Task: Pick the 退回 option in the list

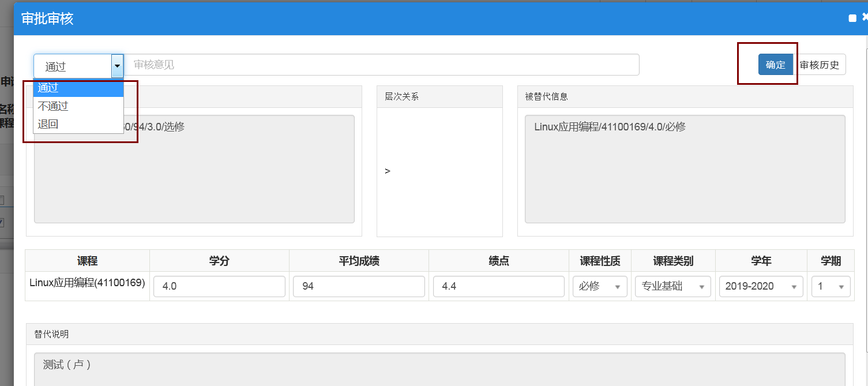Action: (x=78, y=124)
